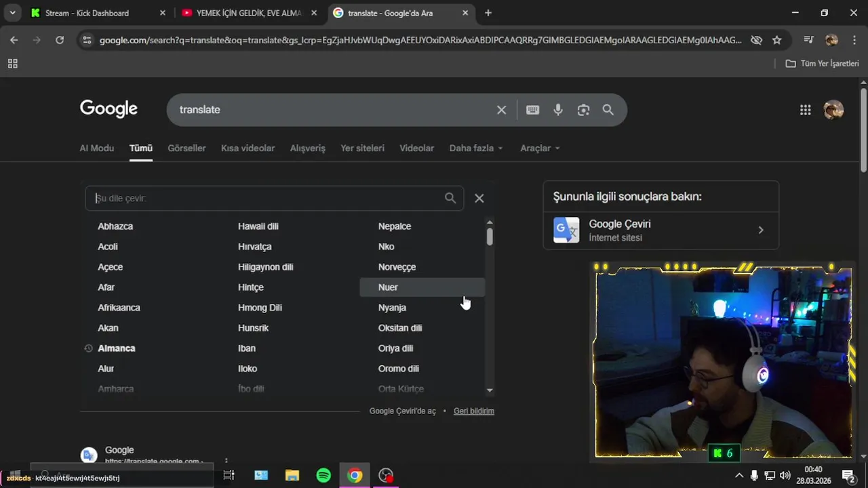Reload the current page

point(60,40)
